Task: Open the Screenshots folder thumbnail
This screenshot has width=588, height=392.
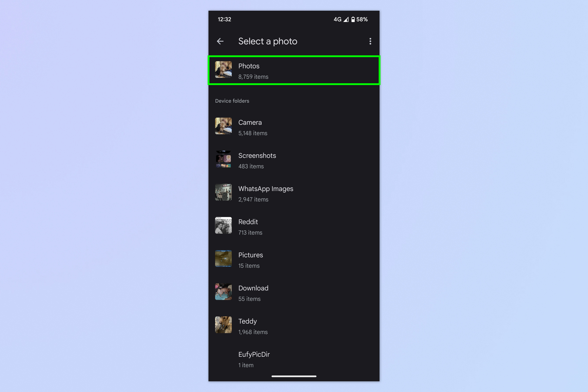Action: (x=223, y=159)
